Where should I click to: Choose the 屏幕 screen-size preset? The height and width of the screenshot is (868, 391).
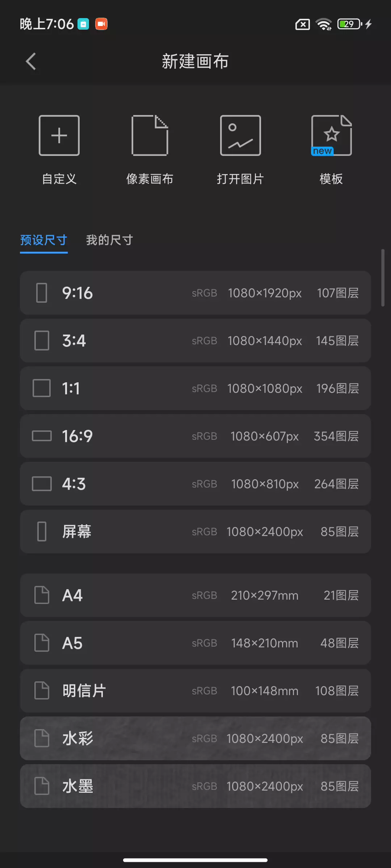[x=195, y=532]
